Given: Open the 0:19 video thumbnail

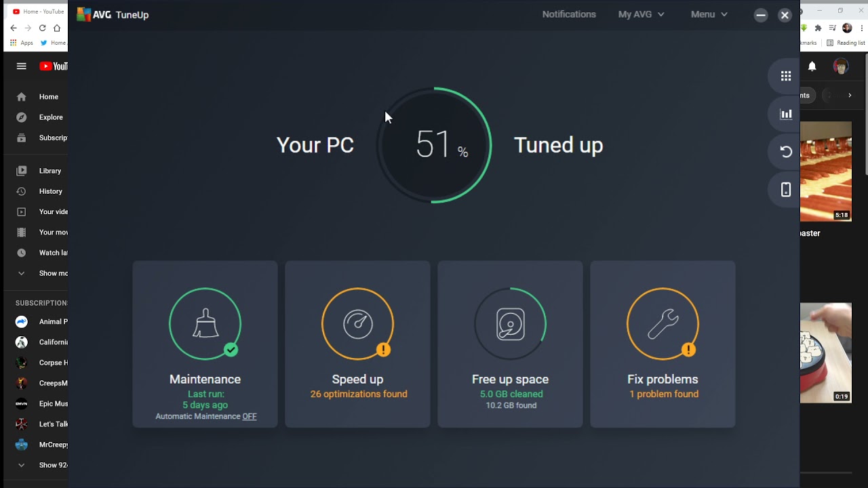Looking at the screenshot, I should click(826, 353).
